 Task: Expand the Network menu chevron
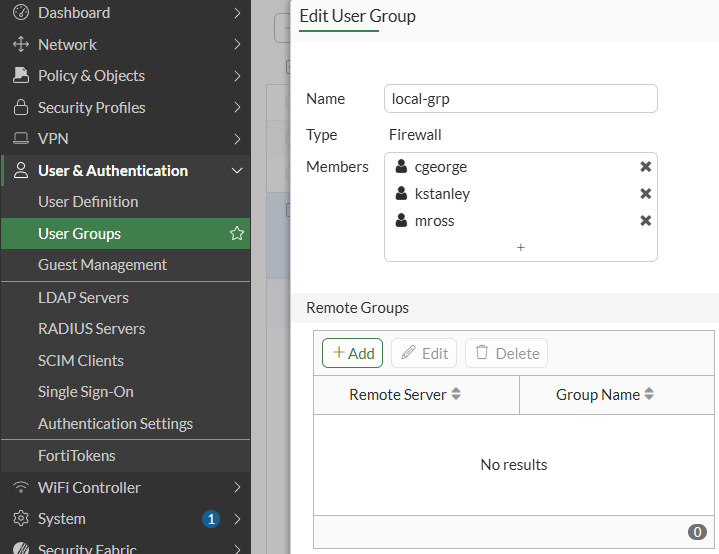[237, 44]
